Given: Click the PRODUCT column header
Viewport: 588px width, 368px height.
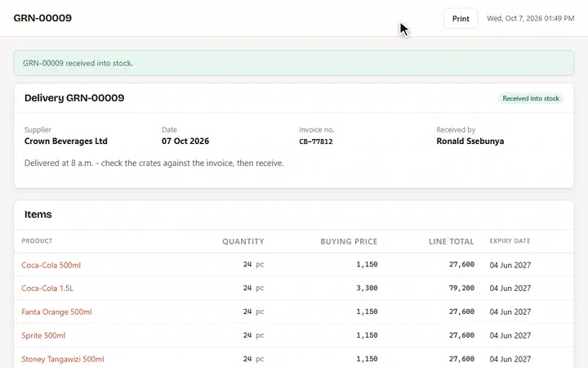Looking at the screenshot, I should tap(37, 241).
